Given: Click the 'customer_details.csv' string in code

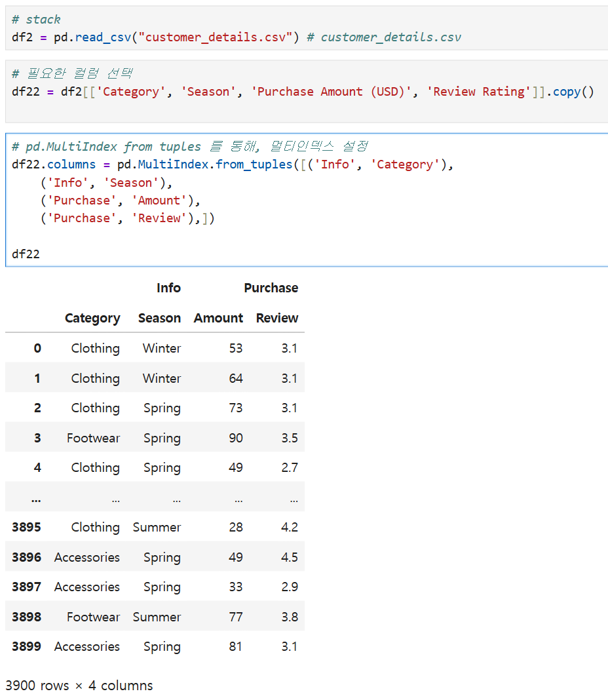Looking at the screenshot, I should click(x=216, y=37).
